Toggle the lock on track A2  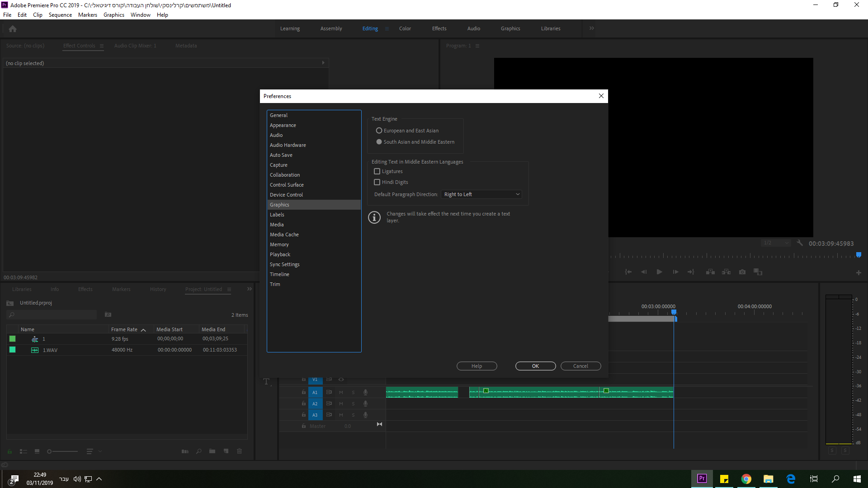[x=304, y=404]
